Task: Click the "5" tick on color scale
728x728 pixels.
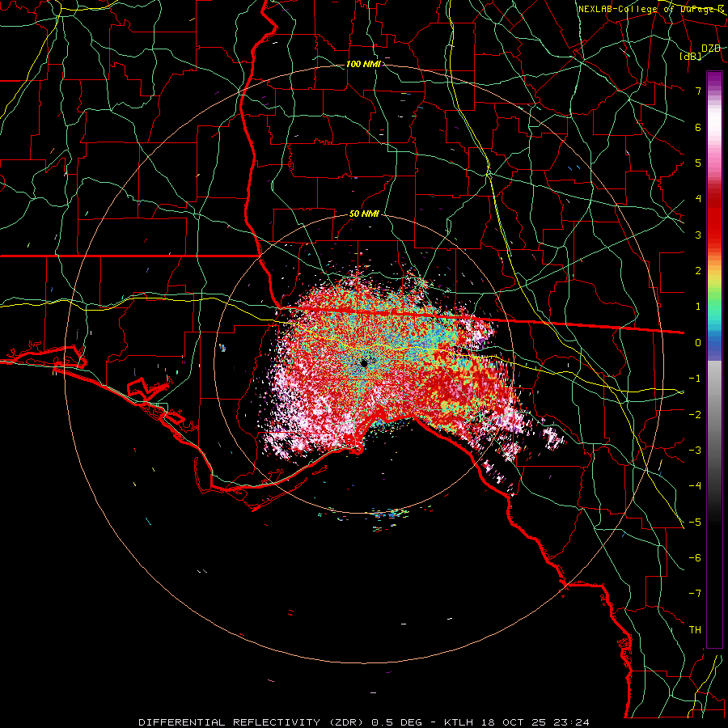Action: (x=698, y=163)
